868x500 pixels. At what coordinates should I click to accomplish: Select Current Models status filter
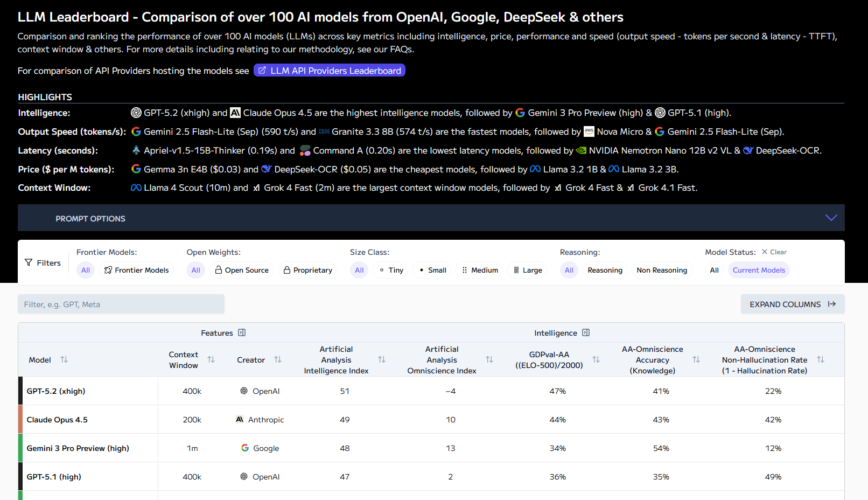pyautogui.click(x=759, y=270)
